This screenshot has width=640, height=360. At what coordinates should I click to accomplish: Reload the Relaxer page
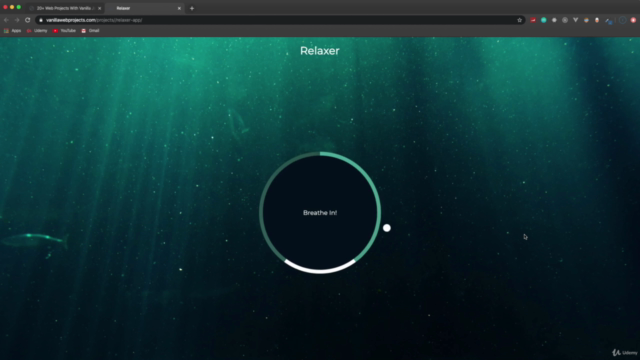pyautogui.click(x=27, y=20)
